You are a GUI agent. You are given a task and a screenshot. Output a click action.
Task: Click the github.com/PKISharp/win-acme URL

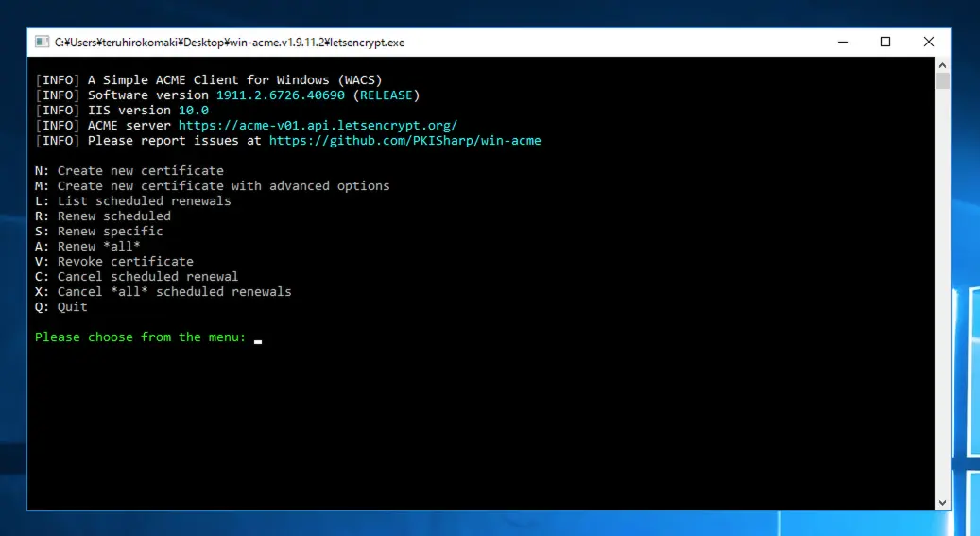coord(404,141)
